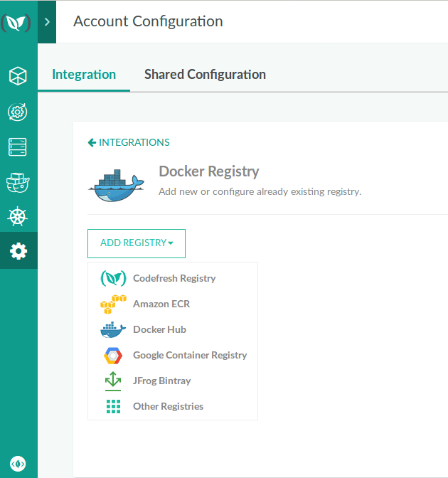Switch to the Integration tab

pyautogui.click(x=84, y=75)
